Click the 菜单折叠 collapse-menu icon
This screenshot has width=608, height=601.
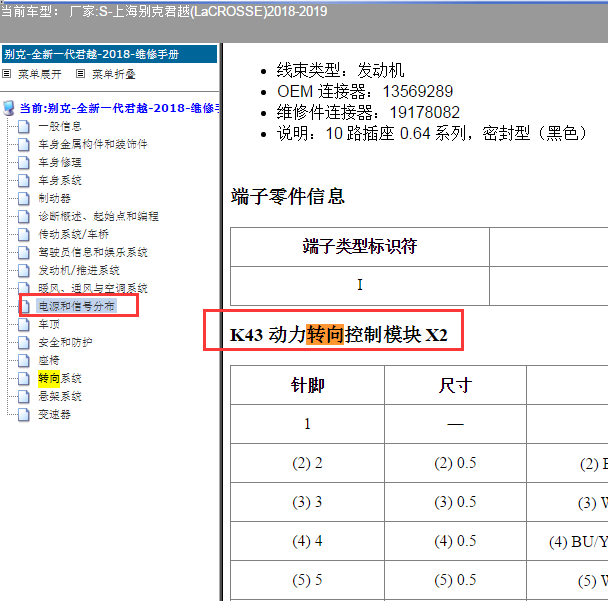(80, 74)
